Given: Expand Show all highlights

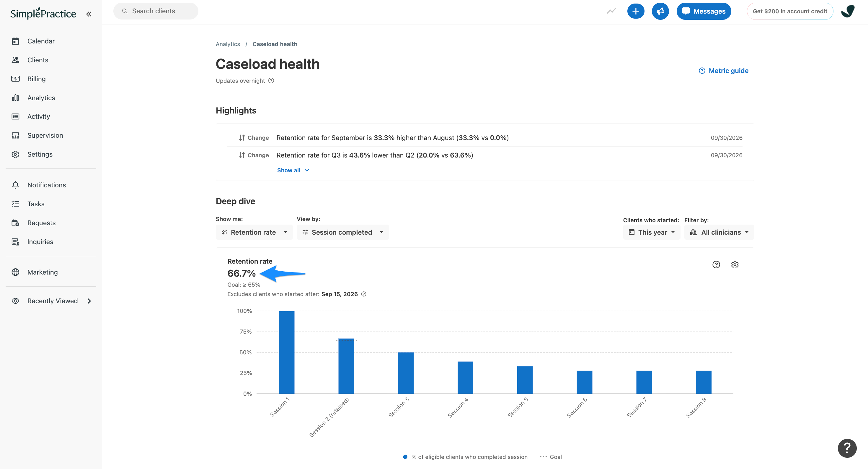Looking at the screenshot, I should pyautogui.click(x=293, y=170).
